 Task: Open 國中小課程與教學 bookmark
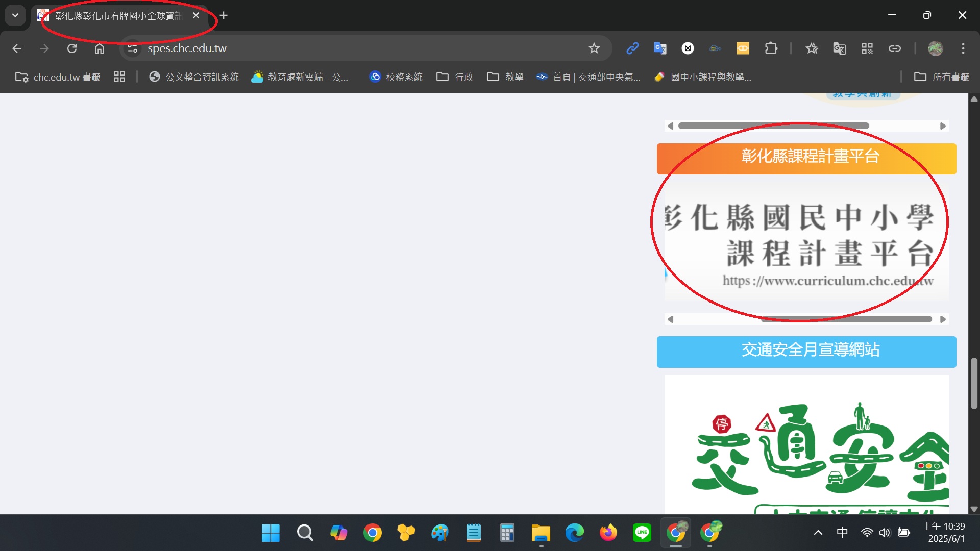[703, 77]
